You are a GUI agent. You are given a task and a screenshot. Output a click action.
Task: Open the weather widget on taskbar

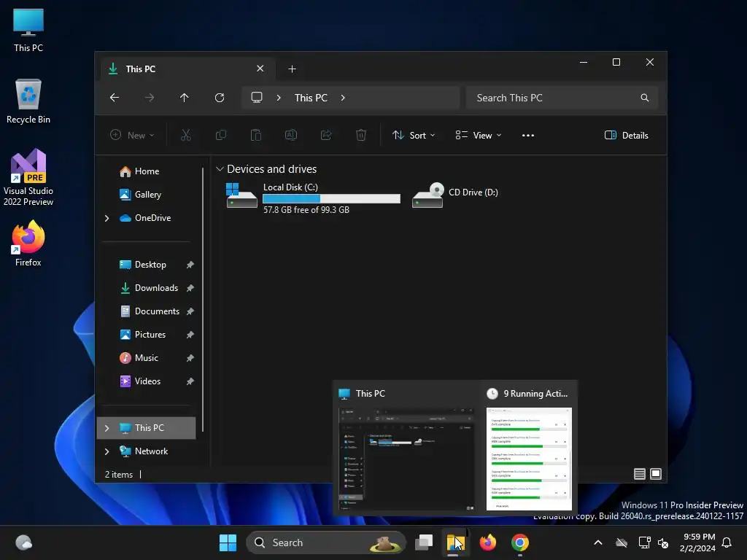[x=23, y=542]
